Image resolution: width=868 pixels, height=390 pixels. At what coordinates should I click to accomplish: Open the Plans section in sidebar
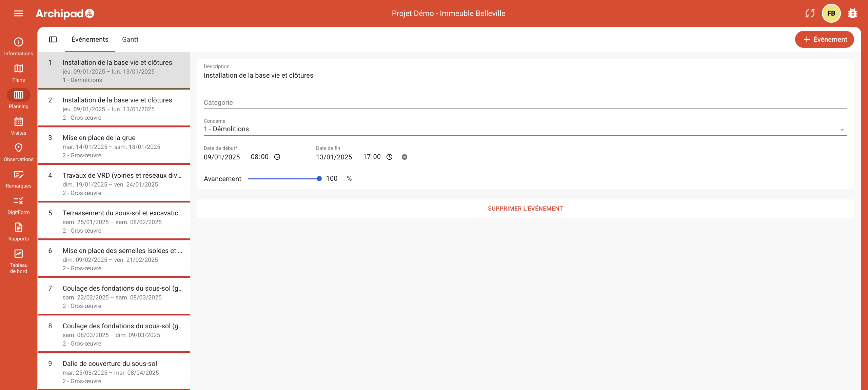19,73
